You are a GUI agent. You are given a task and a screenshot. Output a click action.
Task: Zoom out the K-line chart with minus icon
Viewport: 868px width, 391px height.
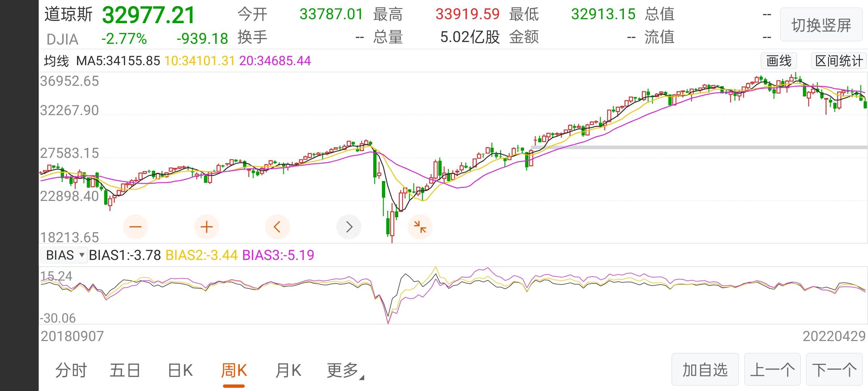point(135,226)
